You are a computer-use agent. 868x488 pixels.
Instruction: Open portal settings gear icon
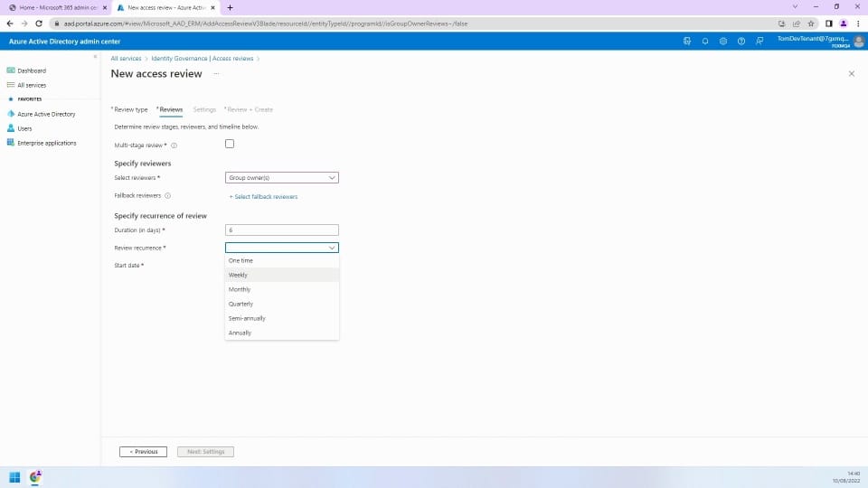[x=723, y=42]
